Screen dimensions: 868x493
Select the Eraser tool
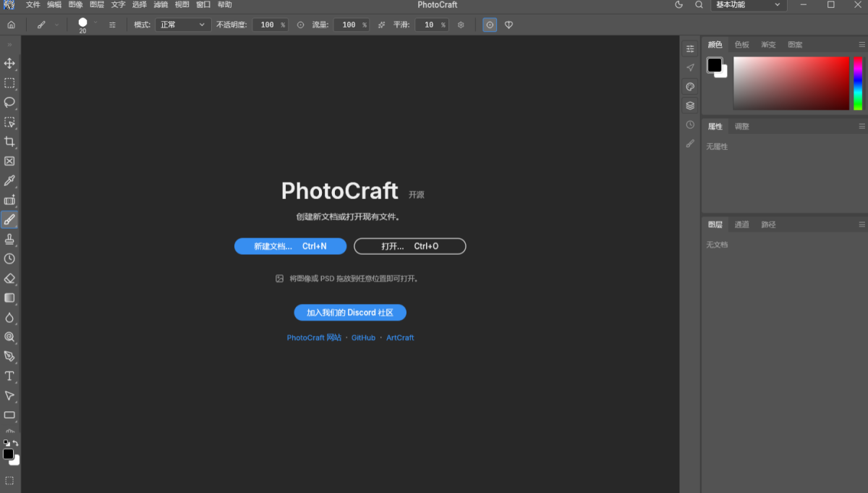(x=9, y=278)
